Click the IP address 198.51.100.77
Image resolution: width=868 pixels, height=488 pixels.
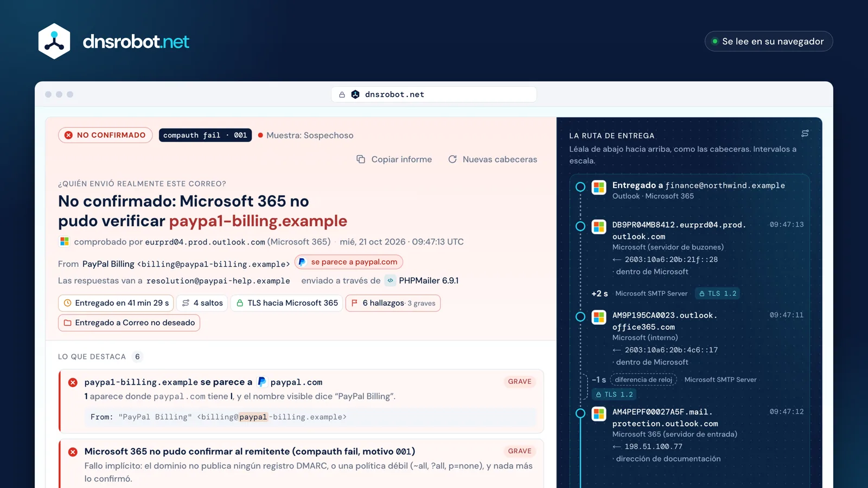pyautogui.click(x=653, y=447)
